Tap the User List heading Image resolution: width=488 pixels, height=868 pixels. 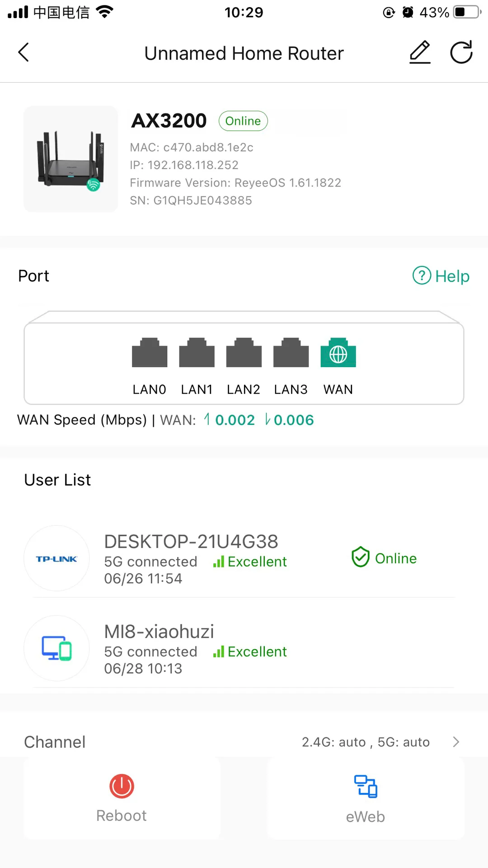click(x=57, y=480)
